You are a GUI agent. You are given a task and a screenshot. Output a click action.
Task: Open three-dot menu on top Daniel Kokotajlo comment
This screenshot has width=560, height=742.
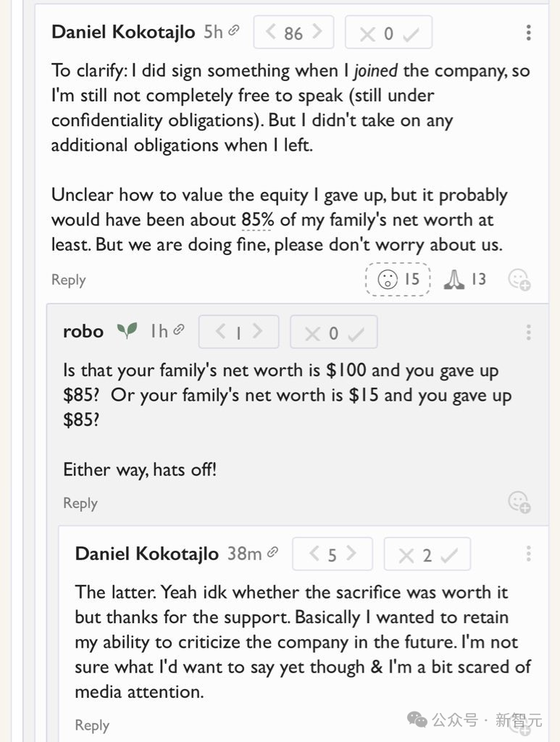point(528,33)
